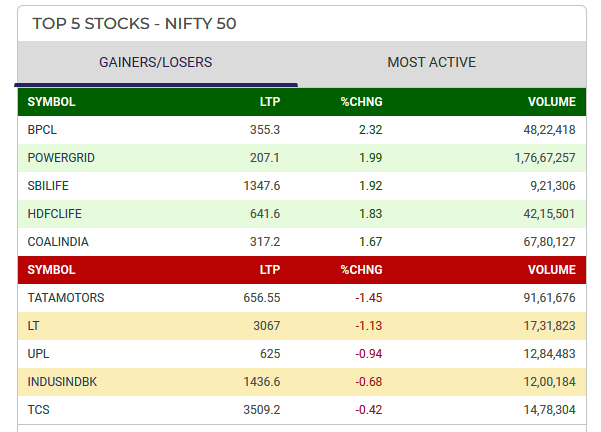Select HDFCLIFE LTP value 641.6
Screen dimensions: 601x432
pyautogui.click(x=265, y=214)
